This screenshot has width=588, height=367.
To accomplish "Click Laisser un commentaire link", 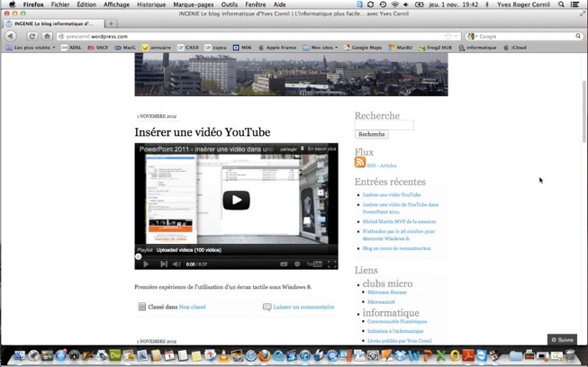I will (x=303, y=307).
